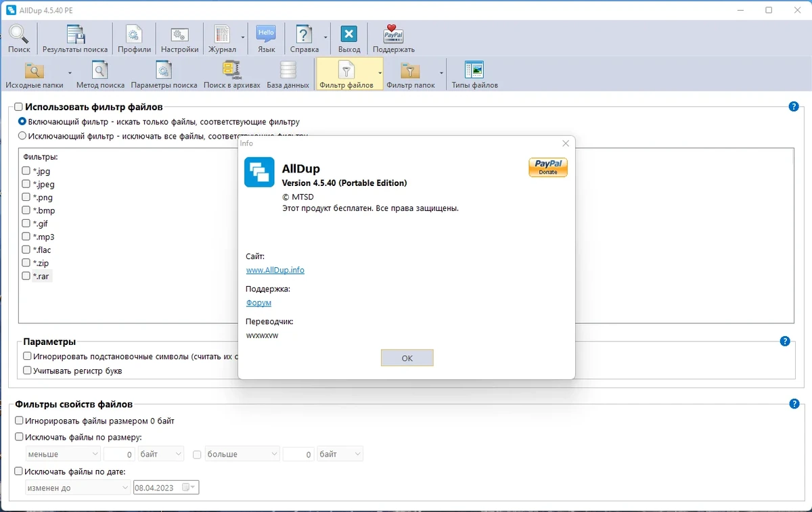Open the меньше size comparison dropdown
812x512 pixels.
coord(63,454)
